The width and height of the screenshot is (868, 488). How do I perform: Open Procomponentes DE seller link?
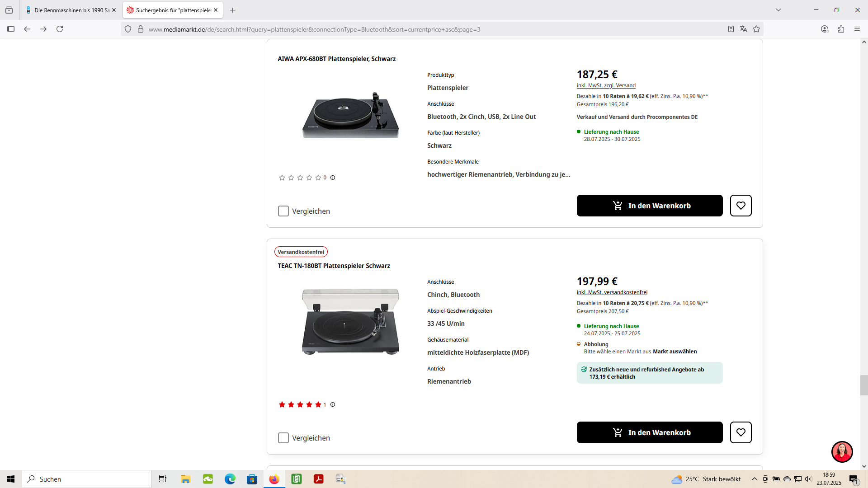click(x=672, y=117)
